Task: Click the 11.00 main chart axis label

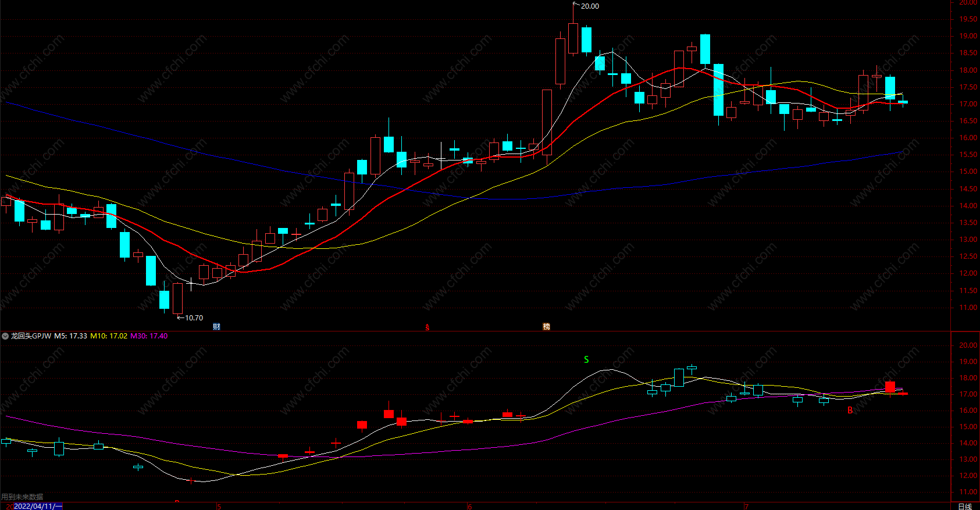Action: tap(968, 308)
